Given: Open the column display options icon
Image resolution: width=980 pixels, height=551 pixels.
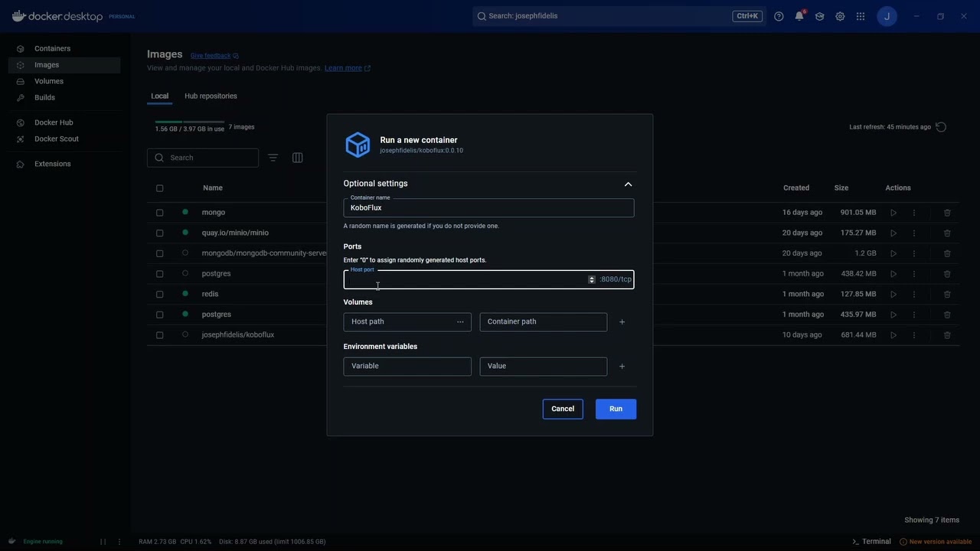Looking at the screenshot, I should click(297, 158).
